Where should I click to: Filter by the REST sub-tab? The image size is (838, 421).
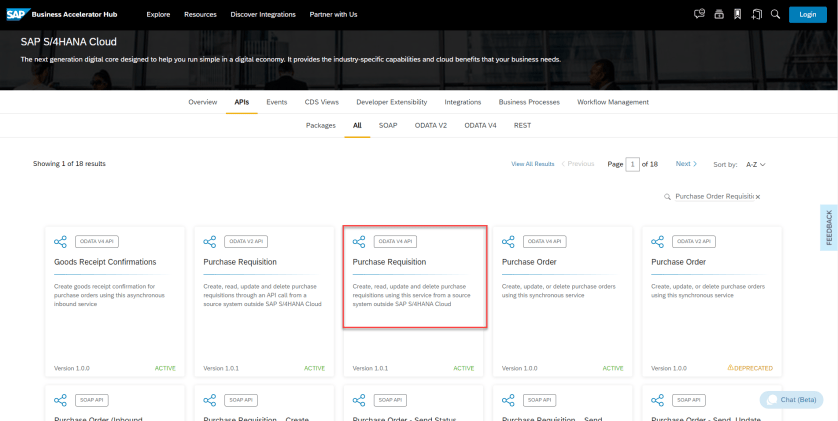(523, 126)
